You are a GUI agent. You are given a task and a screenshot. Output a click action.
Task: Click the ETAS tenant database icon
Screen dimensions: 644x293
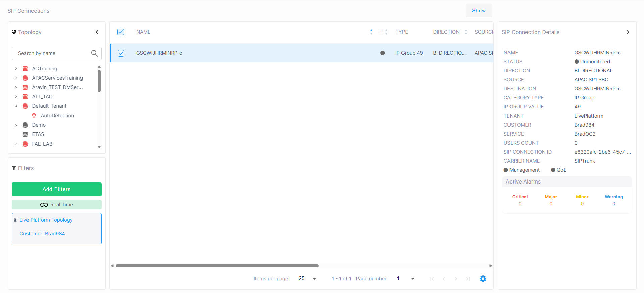[x=25, y=134]
